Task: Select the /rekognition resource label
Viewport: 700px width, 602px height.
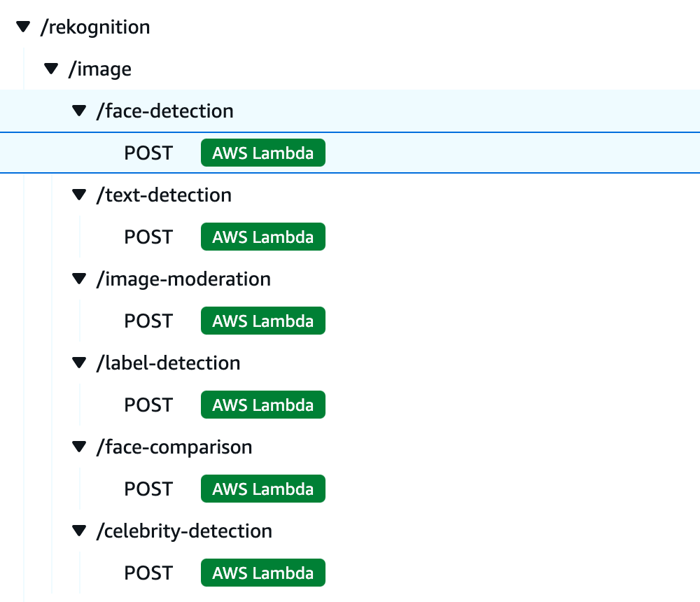Action: [x=95, y=27]
